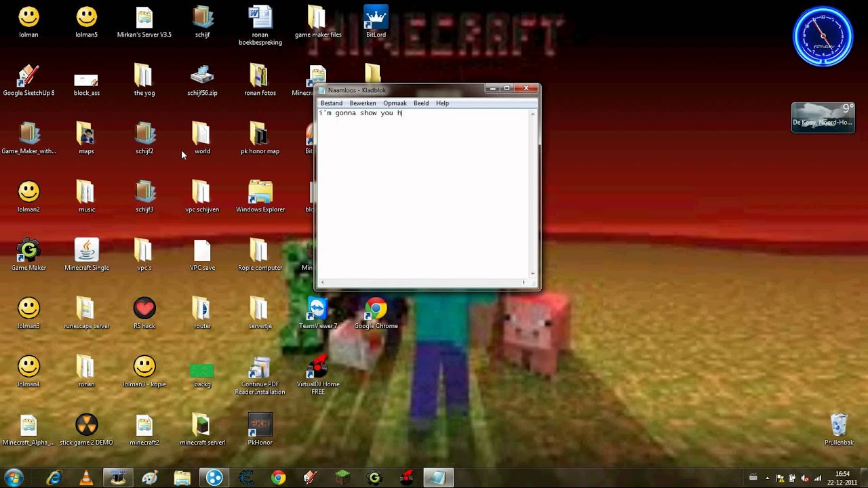This screenshot has height=488, width=868.
Task: Open the Windows Start menu
Action: click(14, 478)
